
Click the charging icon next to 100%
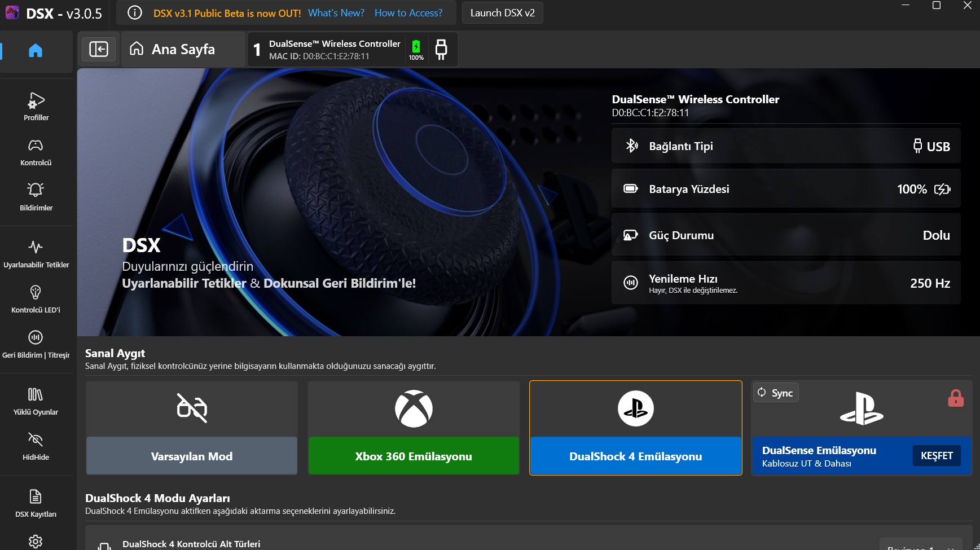[942, 189]
